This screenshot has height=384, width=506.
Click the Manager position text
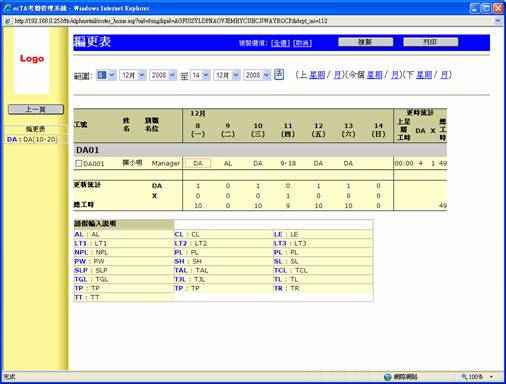click(166, 163)
